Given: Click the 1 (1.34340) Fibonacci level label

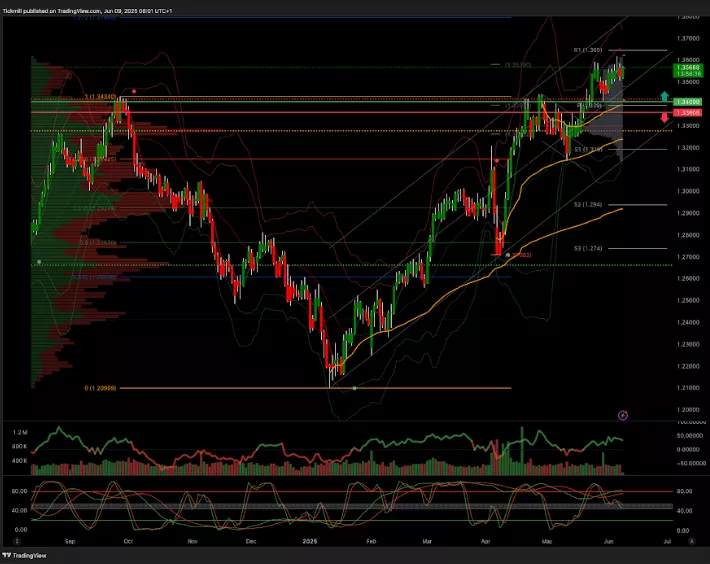Looking at the screenshot, I should (102, 97).
